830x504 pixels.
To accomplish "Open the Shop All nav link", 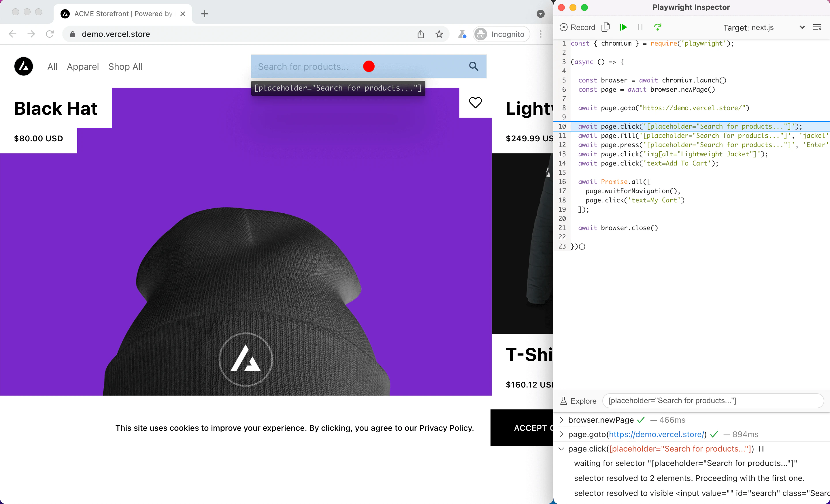I will pos(125,66).
